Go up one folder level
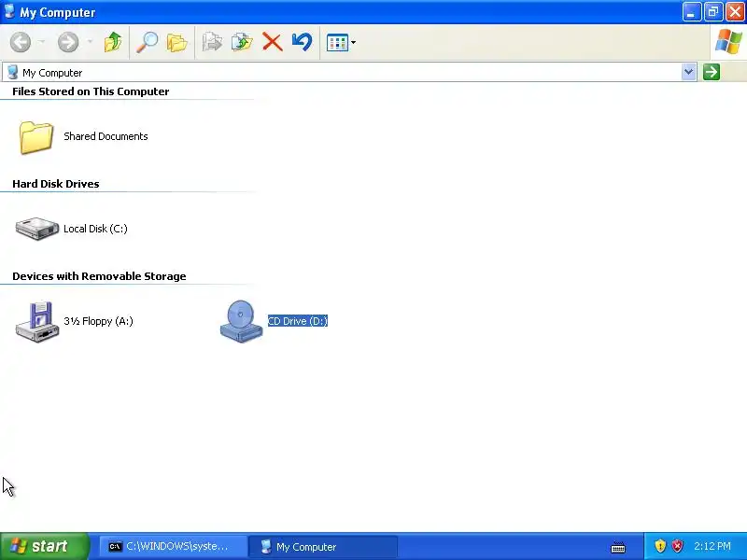This screenshot has height=560, width=747. click(x=113, y=42)
